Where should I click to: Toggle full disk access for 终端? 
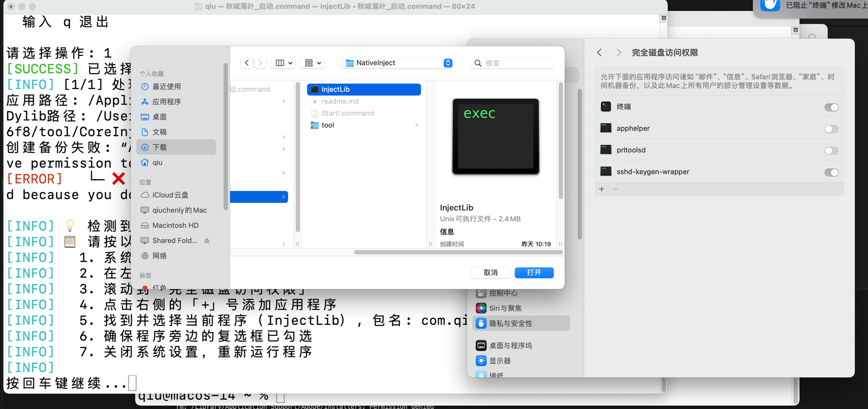point(831,107)
